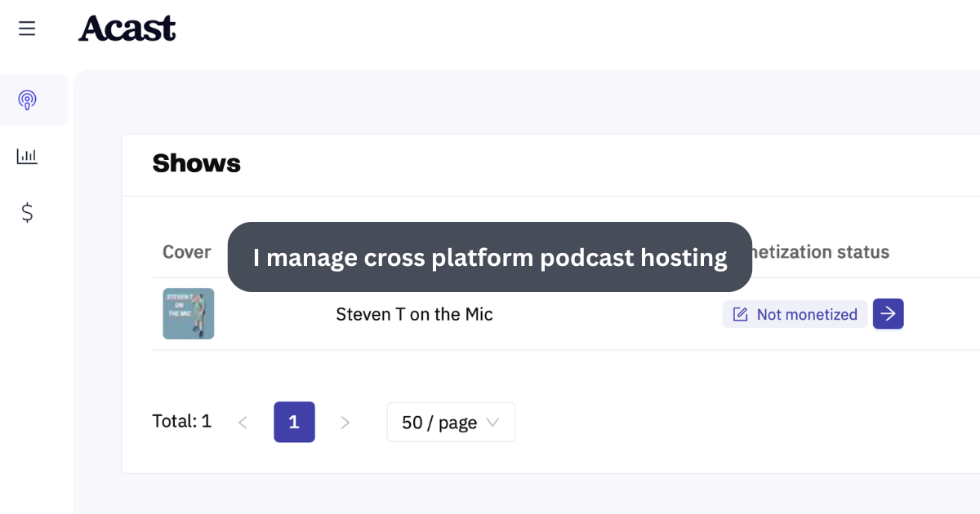Click the Steven T on the Mic cover thumbnail
The image size is (980, 514).
[189, 314]
